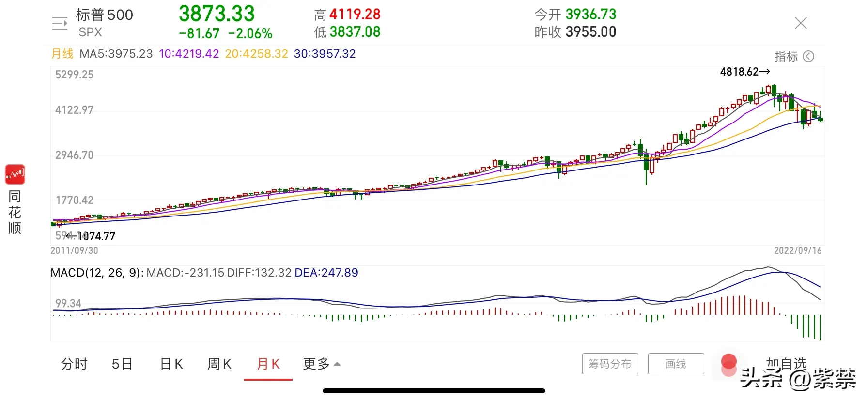
Task: Close the chart with the X icon
Action: (x=801, y=23)
